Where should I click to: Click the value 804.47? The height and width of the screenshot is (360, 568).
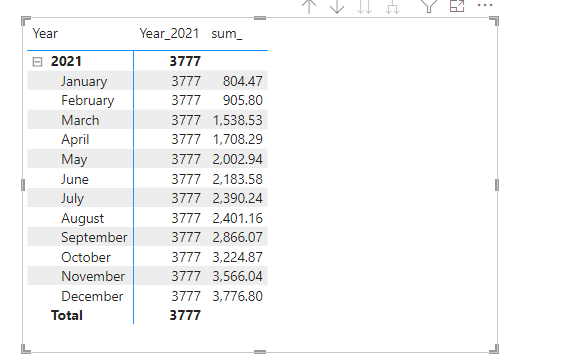[242, 81]
